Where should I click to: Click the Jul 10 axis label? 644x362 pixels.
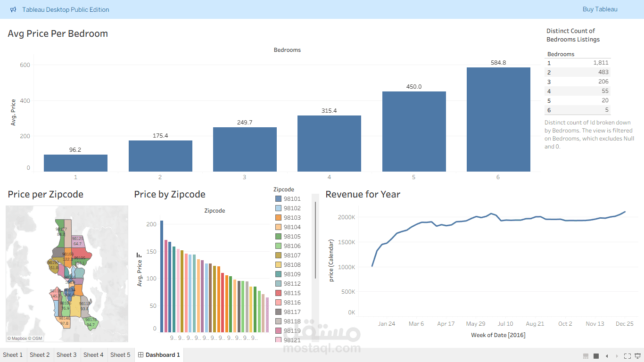(x=505, y=324)
